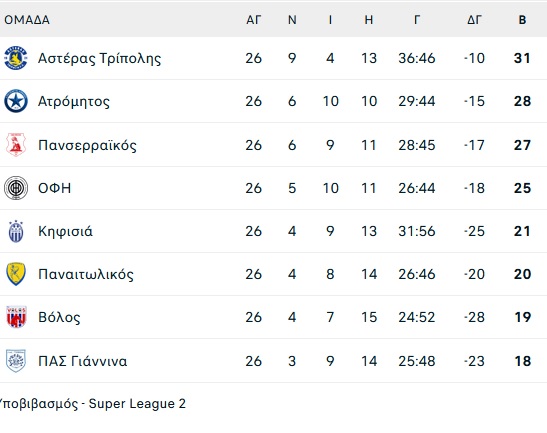Click the Υποβιβασμός - Super League 2 legend
This screenshot has width=547, height=433.
[92, 404]
